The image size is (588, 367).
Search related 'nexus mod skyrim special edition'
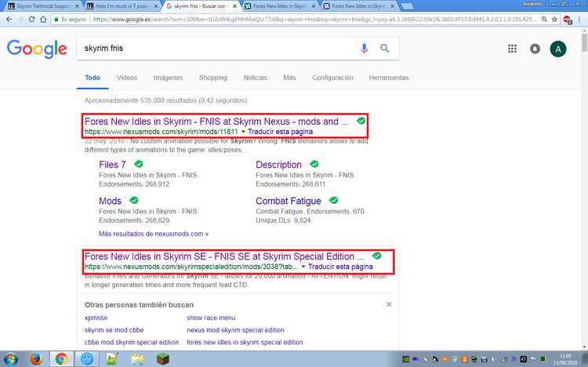coord(235,330)
